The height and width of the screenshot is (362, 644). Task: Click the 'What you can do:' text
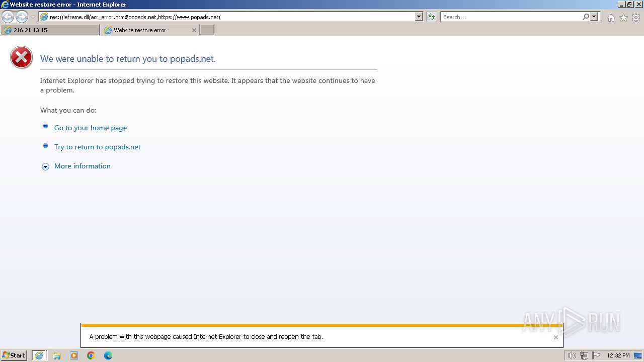(x=68, y=110)
